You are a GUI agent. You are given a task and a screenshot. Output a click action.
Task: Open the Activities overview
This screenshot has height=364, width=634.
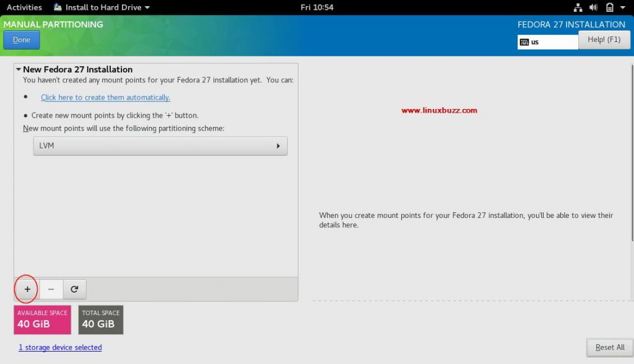pos(24,7)
